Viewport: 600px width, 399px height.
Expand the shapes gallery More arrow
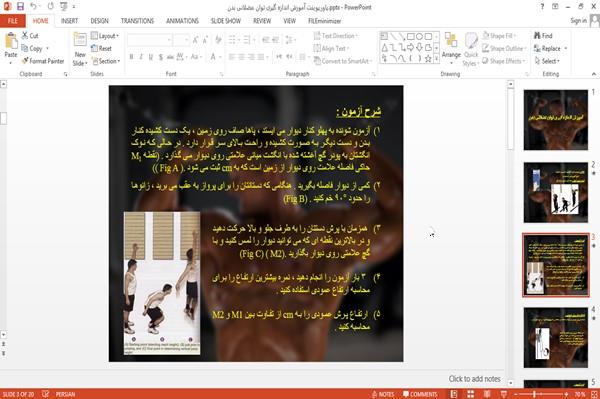[436, 59]
